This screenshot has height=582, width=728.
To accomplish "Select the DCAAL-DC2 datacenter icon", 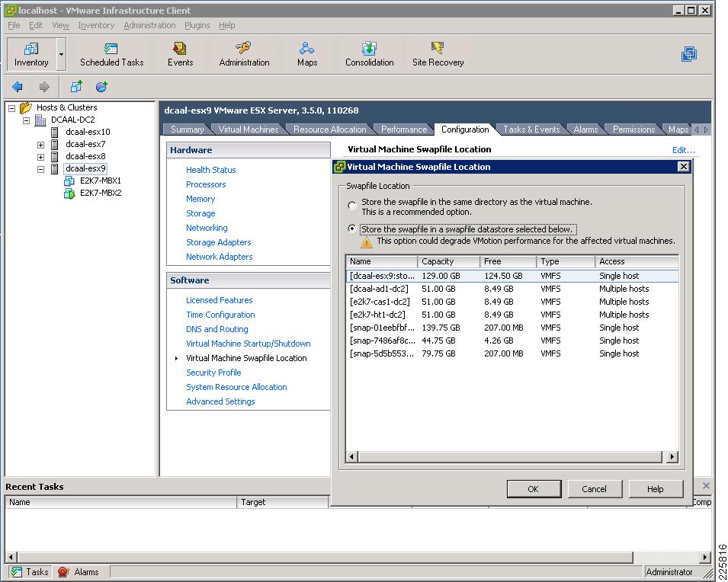I will (x=40, y=120).
